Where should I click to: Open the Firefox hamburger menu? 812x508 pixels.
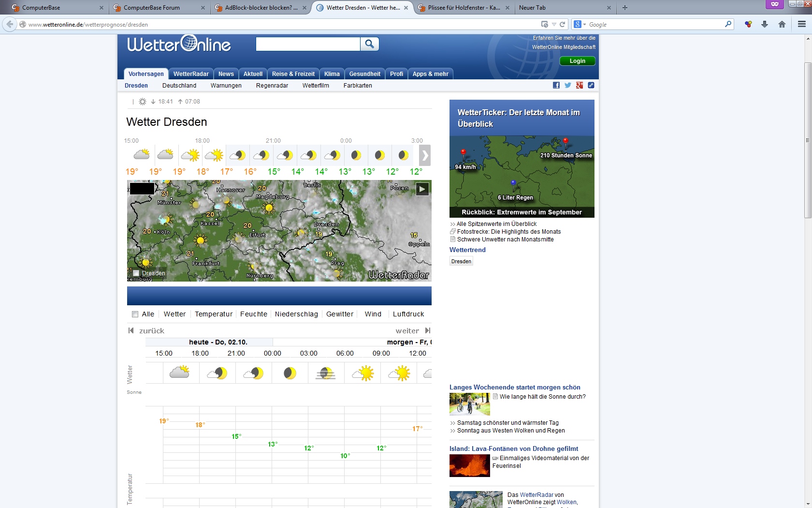[802, 24]
